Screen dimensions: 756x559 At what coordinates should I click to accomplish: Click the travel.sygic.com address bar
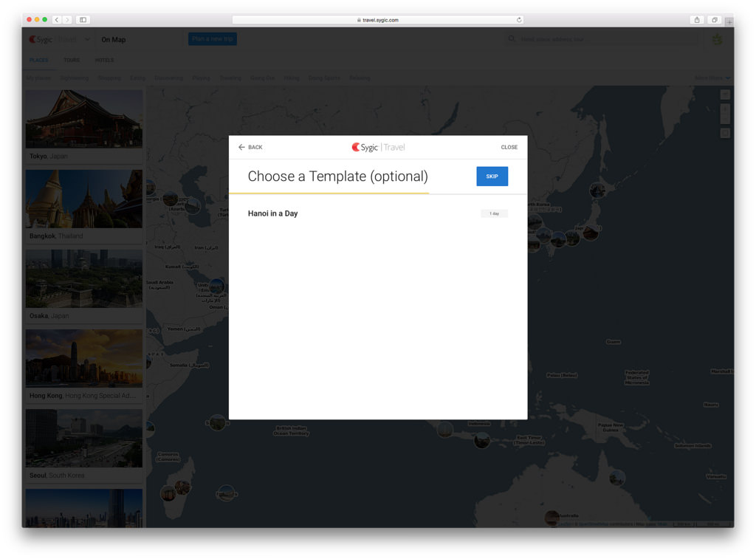coord(377,20)
